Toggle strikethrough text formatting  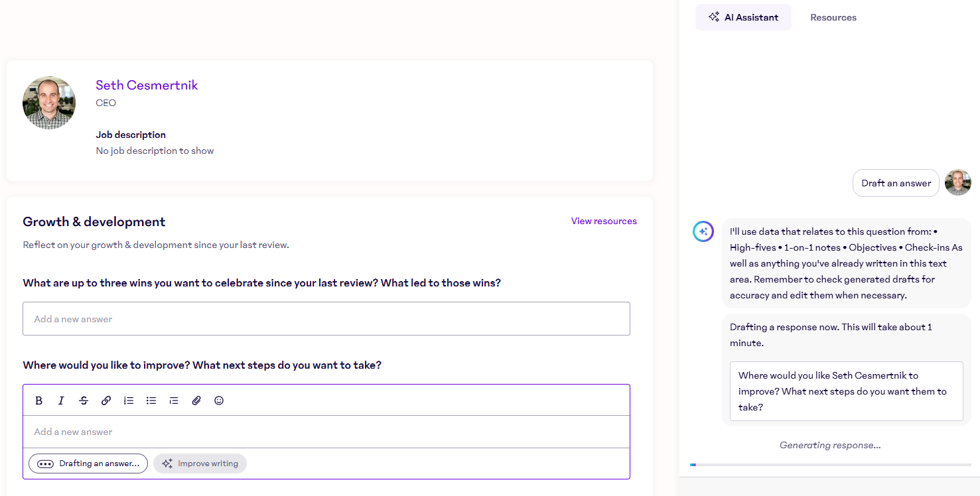(x=84, y=401)
